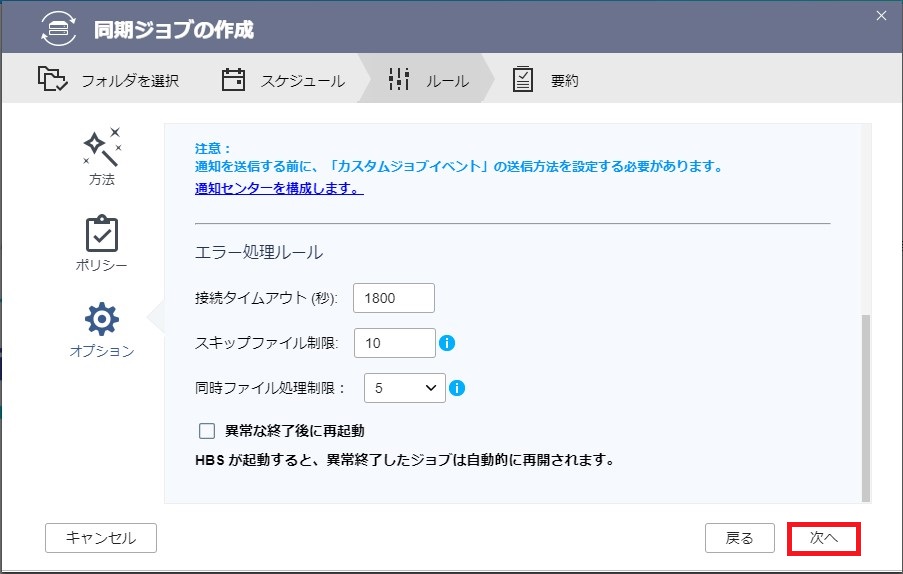
Task: Select the オプション gear icon section
Action: [102, 330]
